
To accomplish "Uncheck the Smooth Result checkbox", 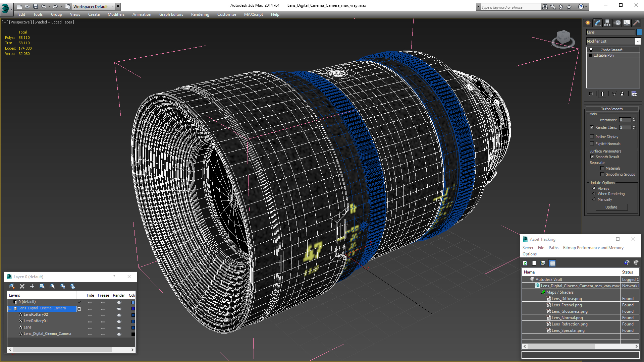I will [x=592, y=157].
